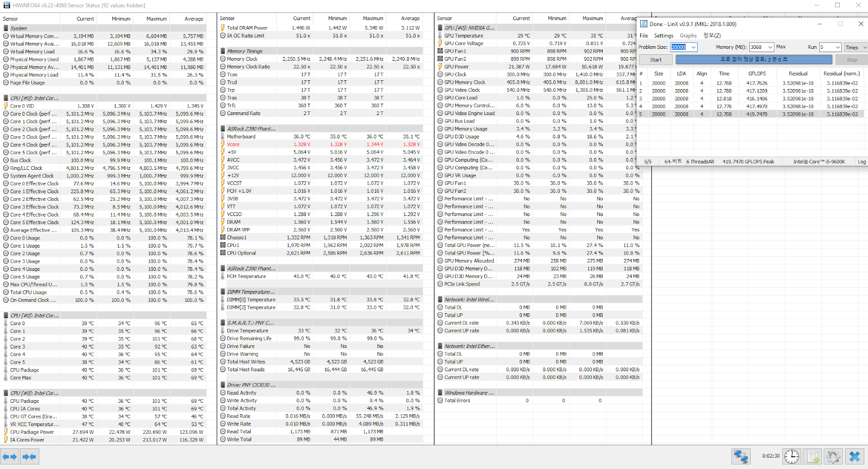Viewport: 868px width, 469px height.
Task: Click the thermometer icon beside Motherboard
Action: coord(223,137)
